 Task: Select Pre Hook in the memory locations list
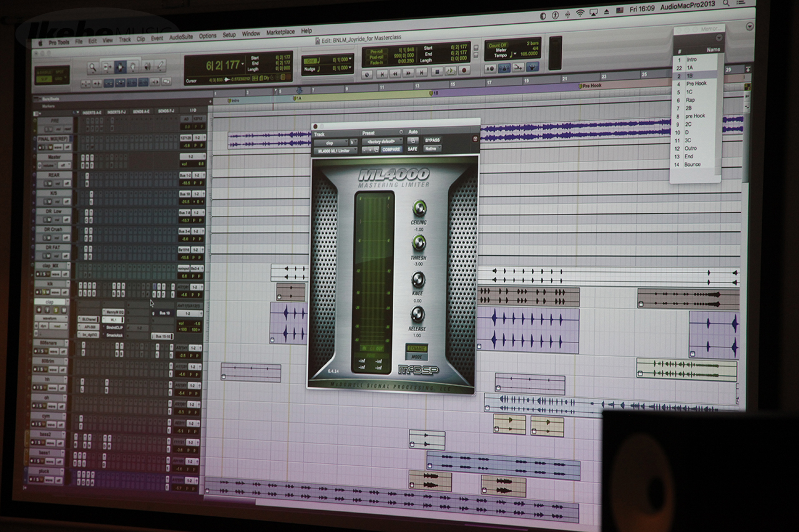[x=696, y=84]
